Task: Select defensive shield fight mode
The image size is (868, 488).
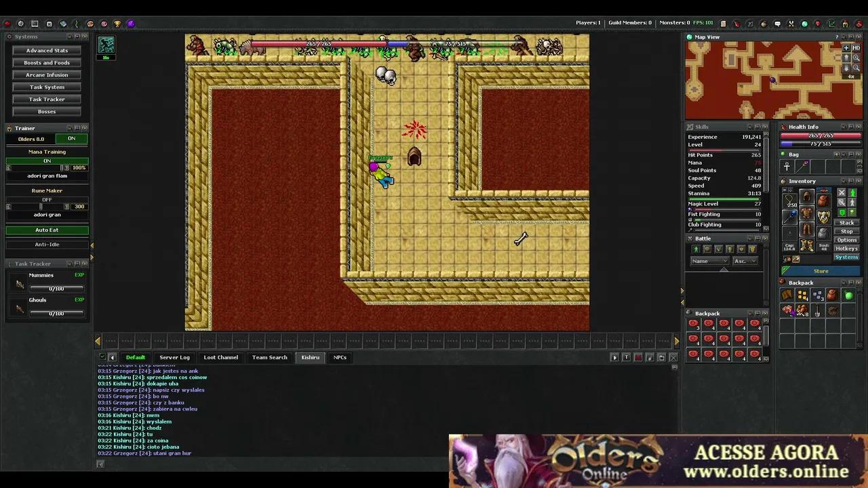Action: [x=842, y=212]
